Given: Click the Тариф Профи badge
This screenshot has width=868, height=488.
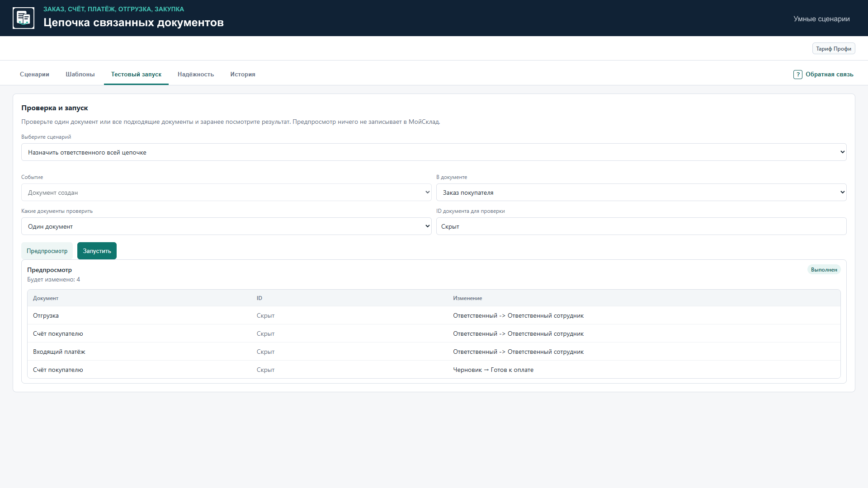Looking at the screenshot, I should tap(833, 49).
